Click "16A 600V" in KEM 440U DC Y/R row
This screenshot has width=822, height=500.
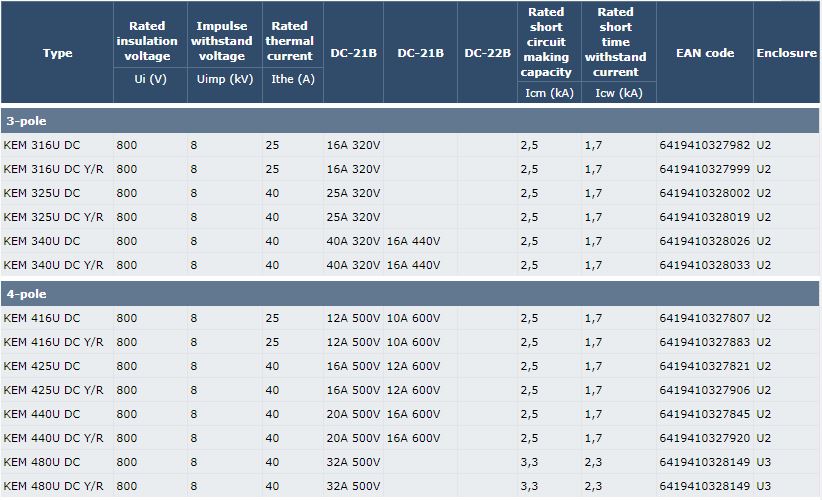coord(414,438)
